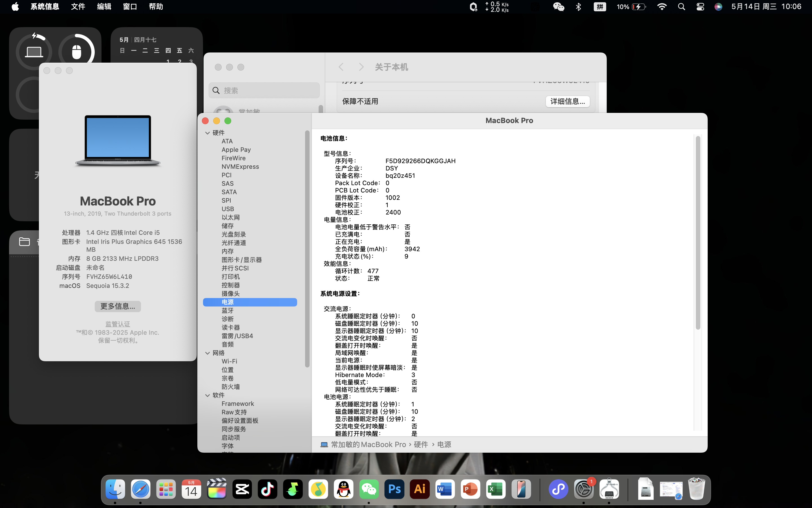Select 摄像头 in hardware list

pos(231,294)
